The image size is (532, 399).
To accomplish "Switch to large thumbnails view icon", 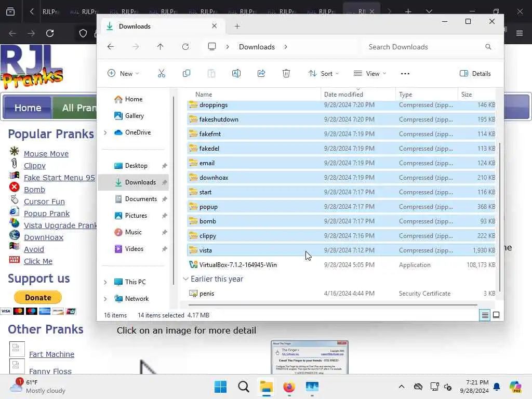I will coord(496,315).
